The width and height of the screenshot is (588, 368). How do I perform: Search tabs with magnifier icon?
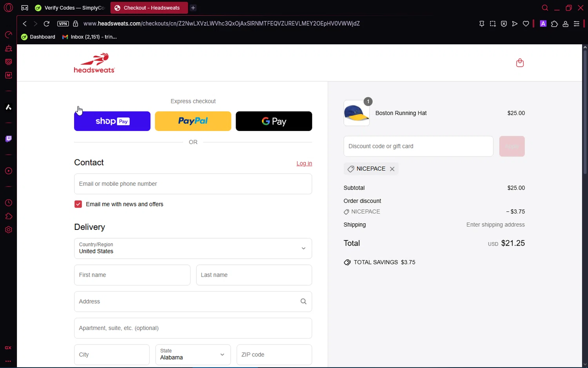click(545, 8)
